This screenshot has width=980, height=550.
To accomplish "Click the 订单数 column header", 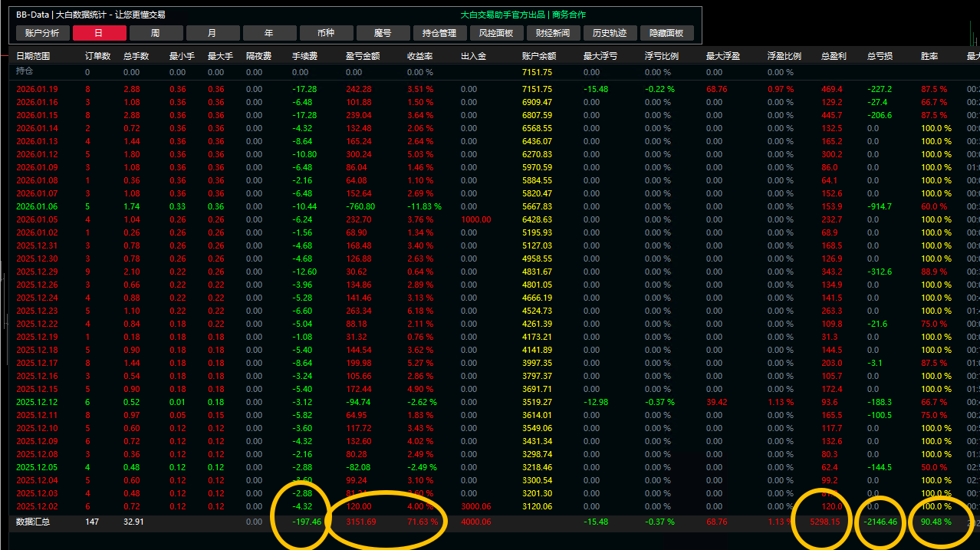I will click(x=97, y=56).
